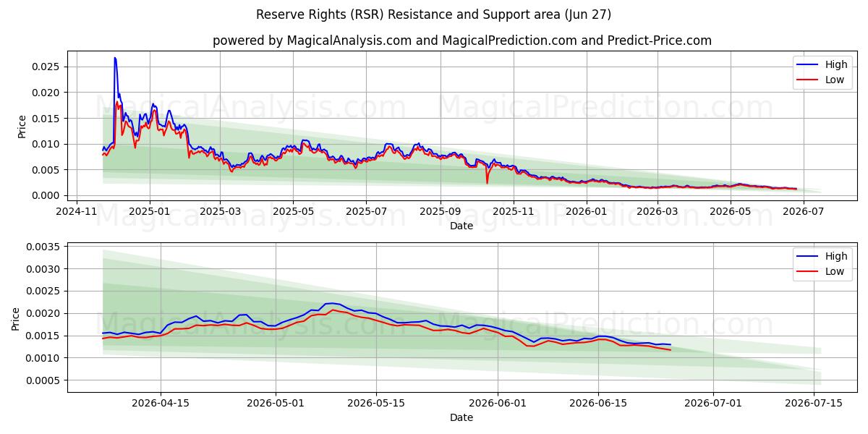Click the '2026-07-15' x-axis tick label
This screenshot has height=434, width=868.
pos(814,403)
